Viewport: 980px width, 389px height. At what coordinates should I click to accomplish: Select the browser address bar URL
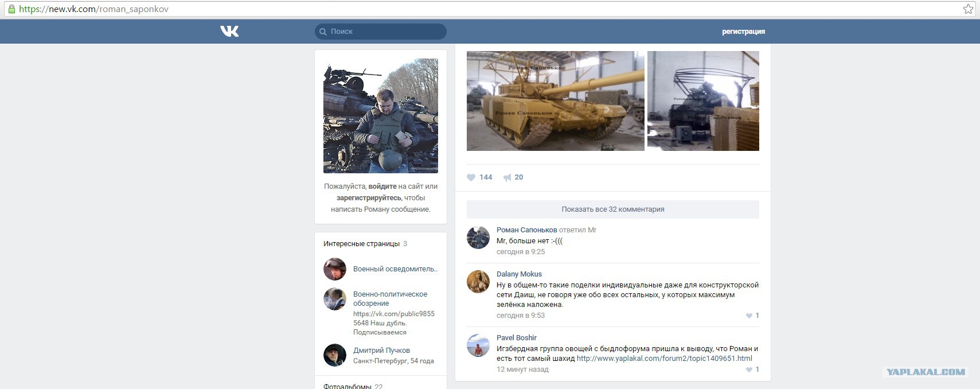click(93, 9)
